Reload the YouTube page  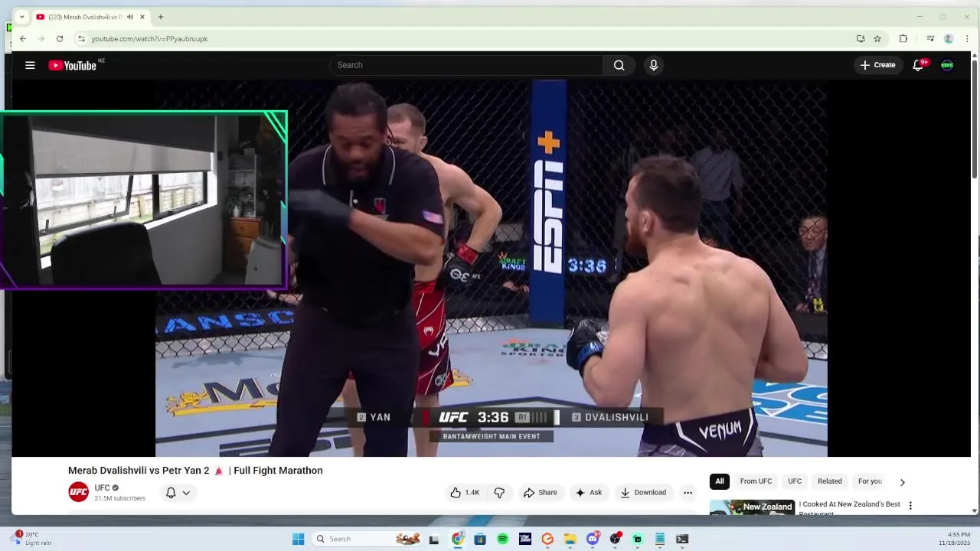[x=60, y=38]
